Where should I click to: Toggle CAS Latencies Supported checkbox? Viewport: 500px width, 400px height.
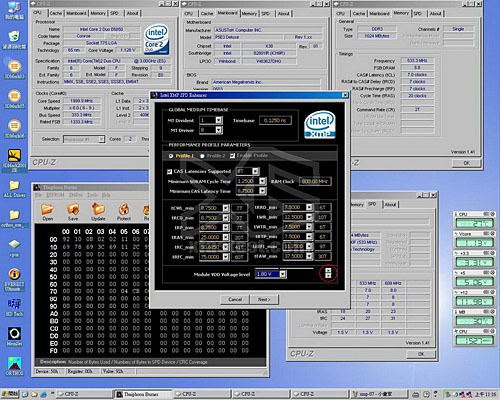169,171
